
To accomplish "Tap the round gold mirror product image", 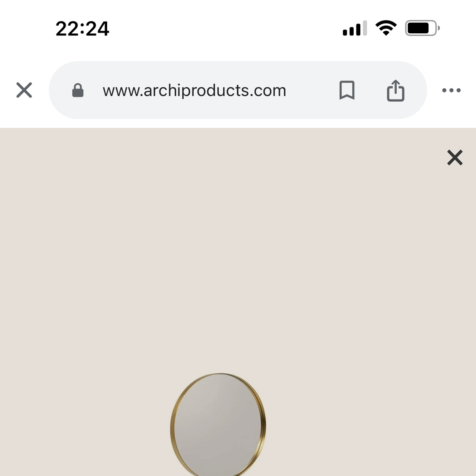I will pos(218,425).
